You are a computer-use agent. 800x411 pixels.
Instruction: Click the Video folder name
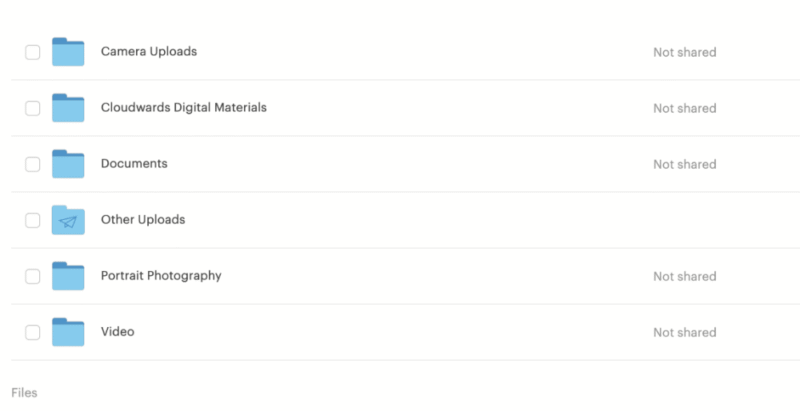pyautogui.click(x=118, y=331)
